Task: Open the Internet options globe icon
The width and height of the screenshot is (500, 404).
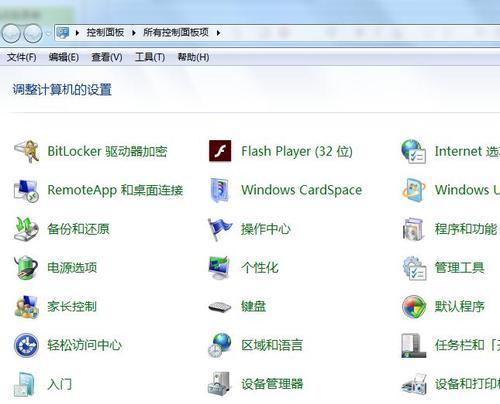Action: click(x=413, y=151)
